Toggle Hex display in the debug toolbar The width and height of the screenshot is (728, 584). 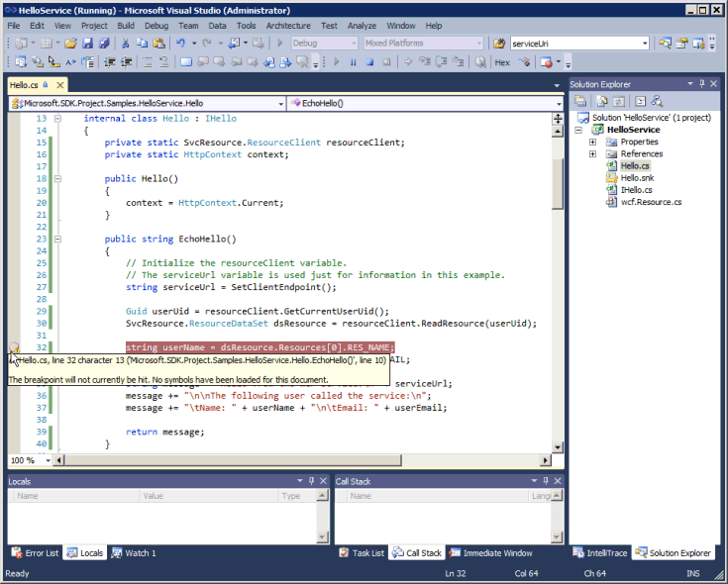click(502, 62)
